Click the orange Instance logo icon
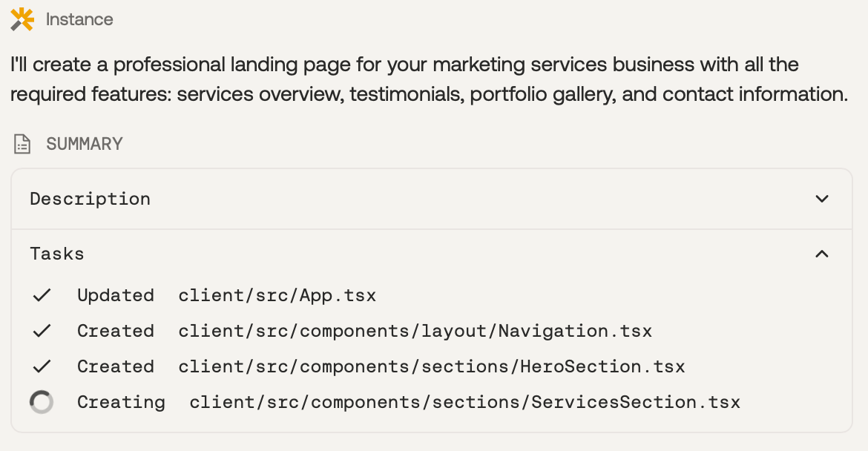Screen dimensions: 868x451 tap(22, 19)
